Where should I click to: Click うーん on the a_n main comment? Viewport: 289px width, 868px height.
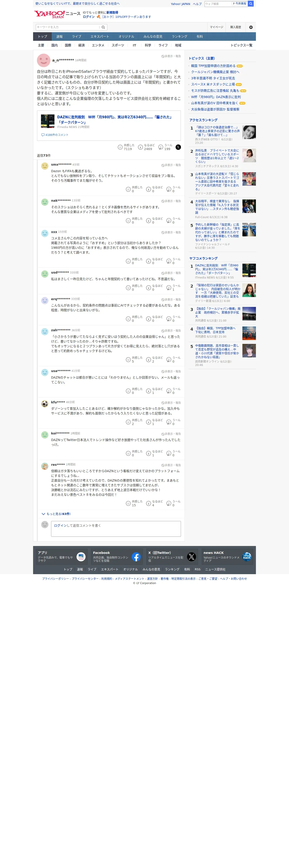coord(165,147)
